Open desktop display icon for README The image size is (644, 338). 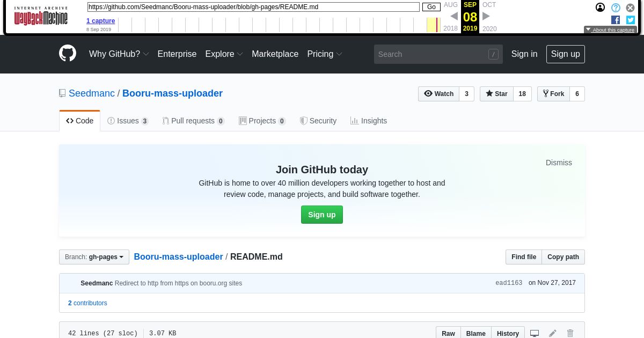click(x=535, y=333)
